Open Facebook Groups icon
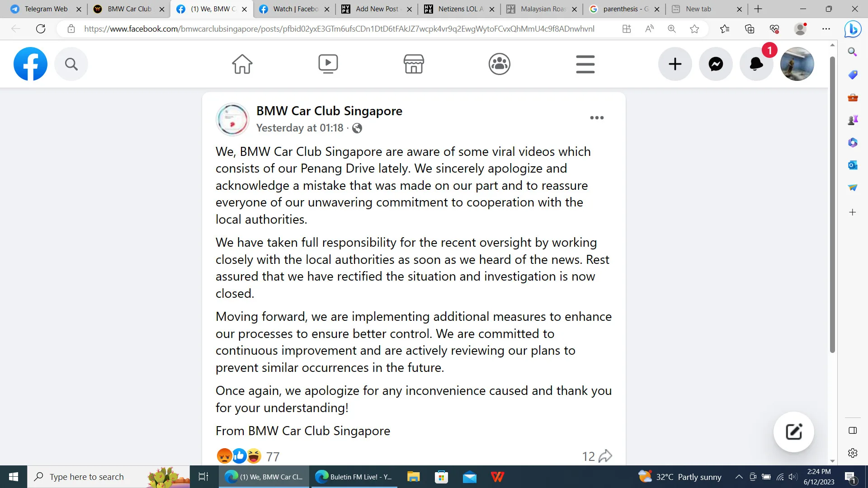Viewport: 868px width, 488px height. (x=500, y=64)
